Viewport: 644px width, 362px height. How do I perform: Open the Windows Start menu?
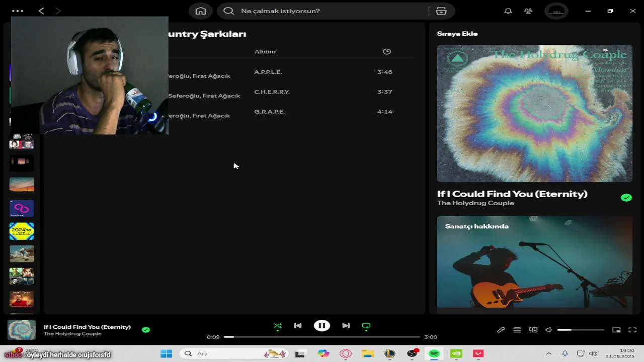point(167,353)
